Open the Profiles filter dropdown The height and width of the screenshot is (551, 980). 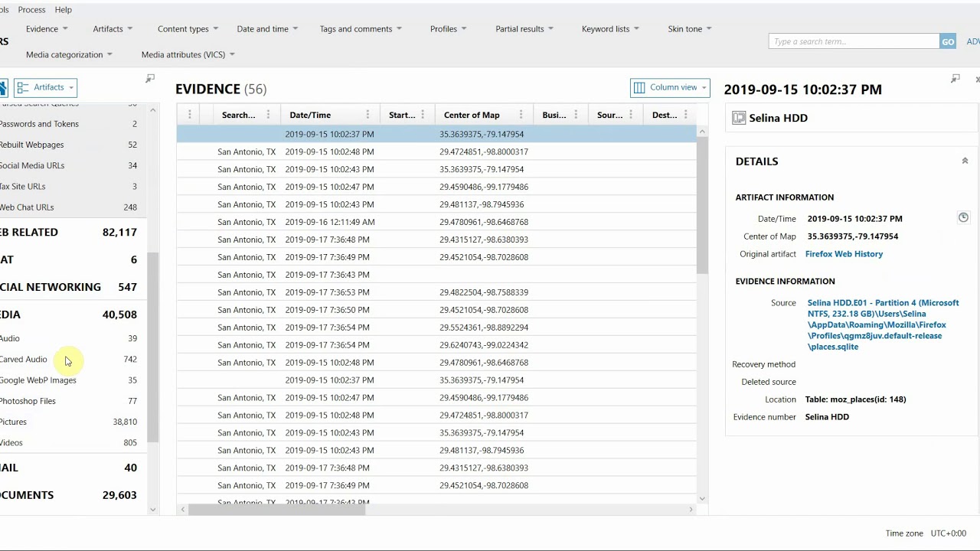coord(448,29)
